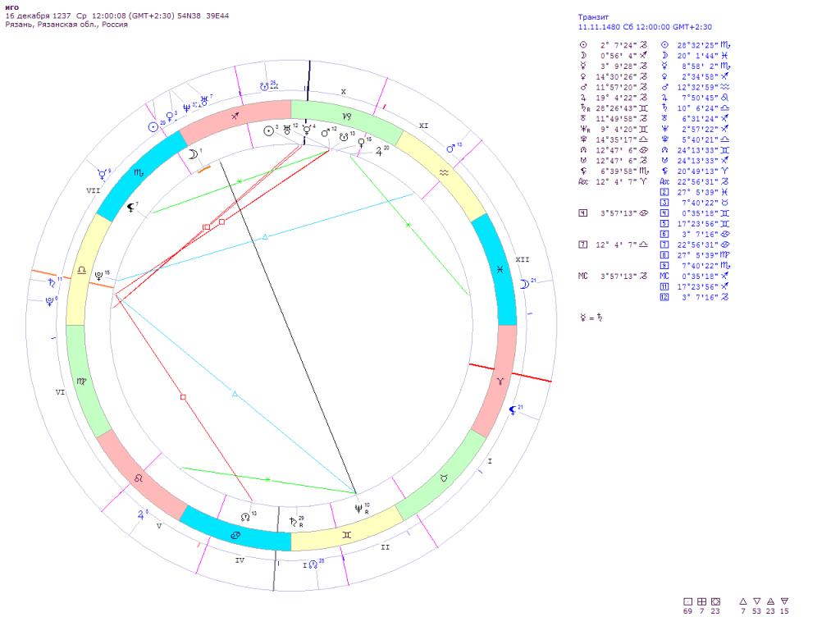
Task: Select natal Neptune retrograde at the bottom
Action: pos(358,508)
